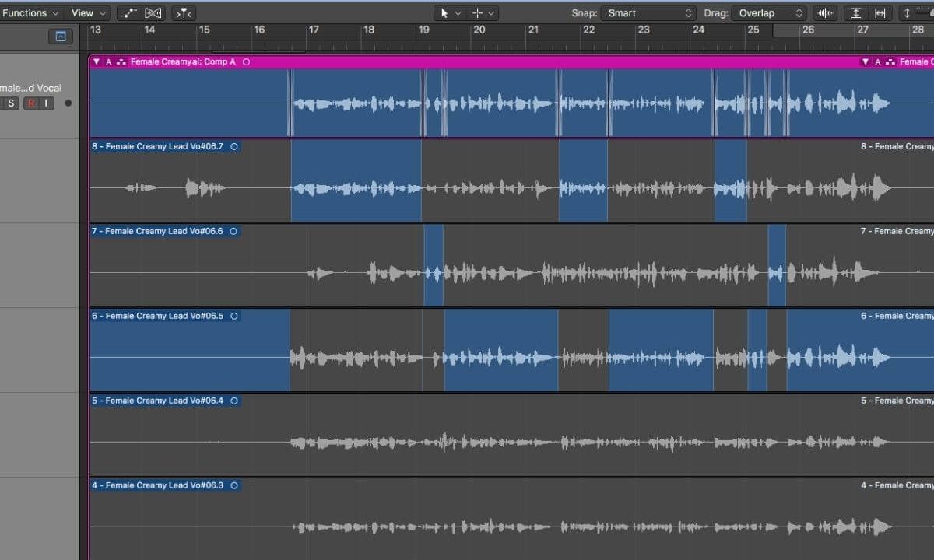Enable vertical auto zoom icon

point(856,12)
